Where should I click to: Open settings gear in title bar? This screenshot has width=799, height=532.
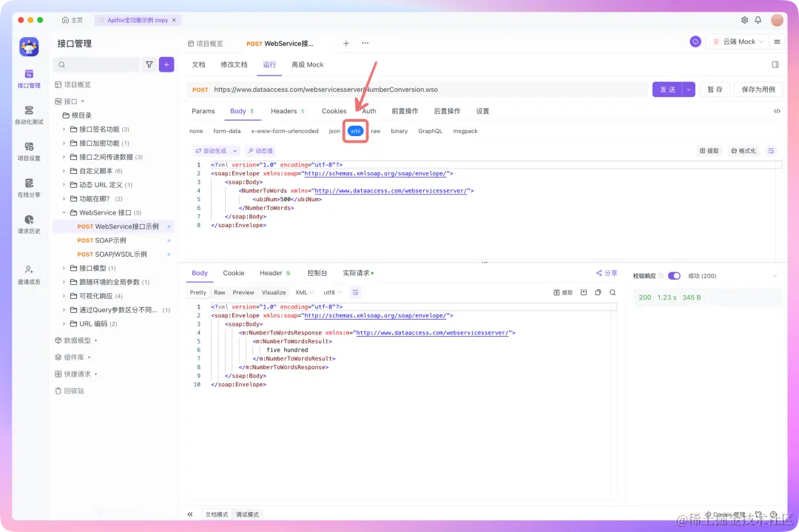click(744, 20)
